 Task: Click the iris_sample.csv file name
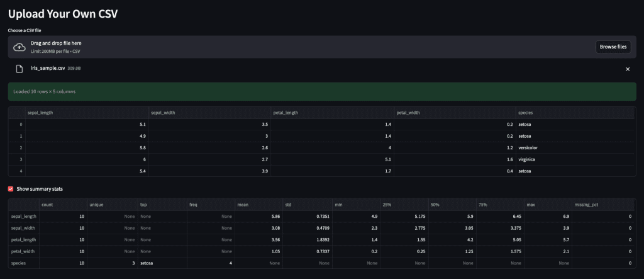coord(48,68)
